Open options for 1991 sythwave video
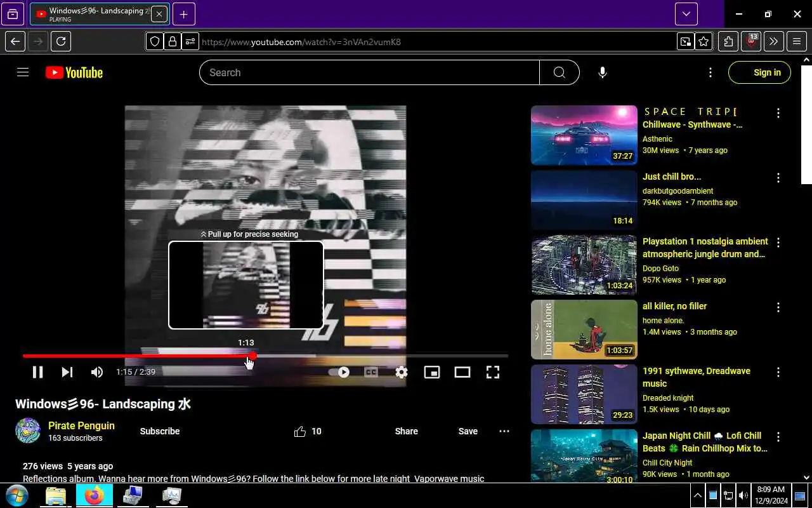The height and width of the screenshot is (508, 812). pyautogui.click(x=778, y=372)
